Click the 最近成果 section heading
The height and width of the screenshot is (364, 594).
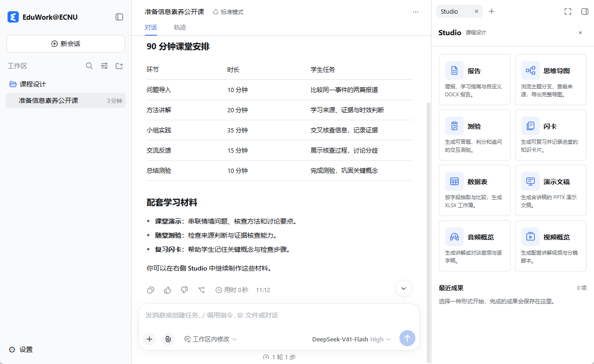pyautogui.click(x=451, y=288)
